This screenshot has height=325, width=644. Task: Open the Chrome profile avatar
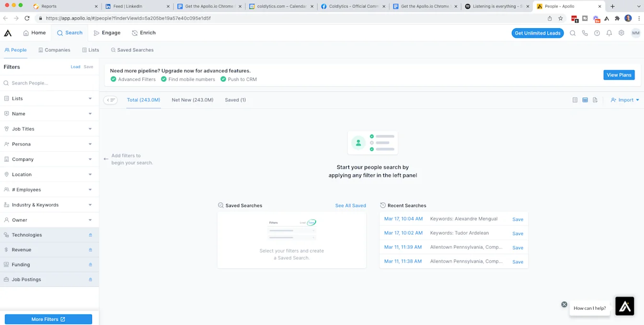click(x=628, y=18)
